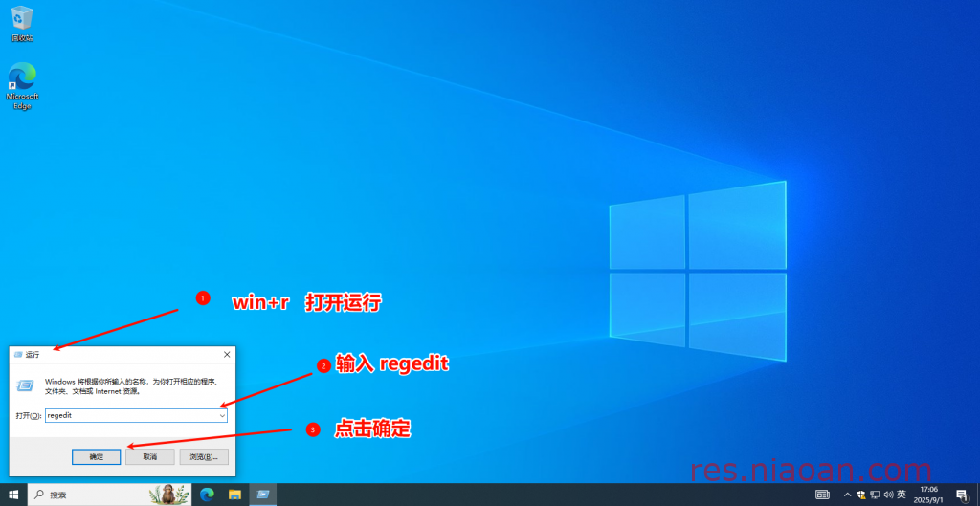This screenshot has height=506, width=980.
Task: Show hidden tray icons chevron
Action: click(x=848, y=495)
